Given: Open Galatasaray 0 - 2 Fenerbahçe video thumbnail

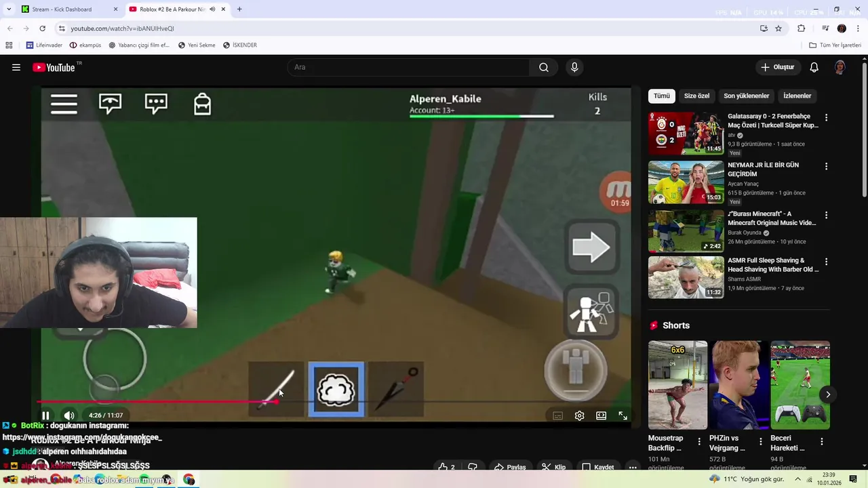Looking at the screenshot, I should click(686, 134).
